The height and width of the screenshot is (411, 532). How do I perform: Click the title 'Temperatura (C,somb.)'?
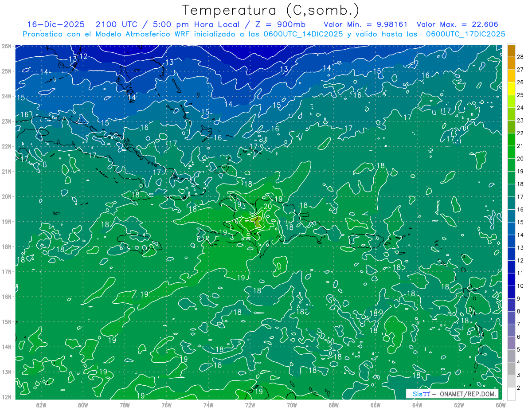pos(271,11)
